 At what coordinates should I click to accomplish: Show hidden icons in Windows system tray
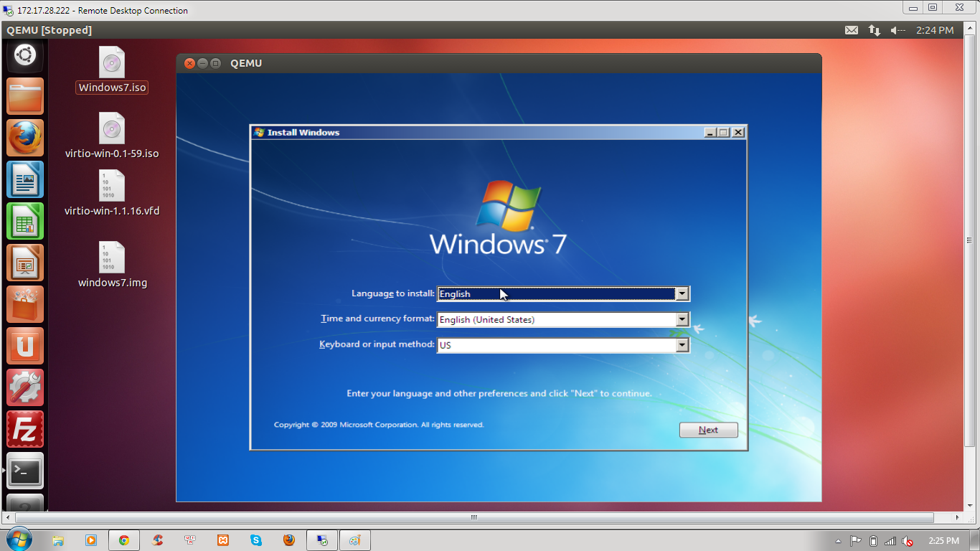pos(839,541)
